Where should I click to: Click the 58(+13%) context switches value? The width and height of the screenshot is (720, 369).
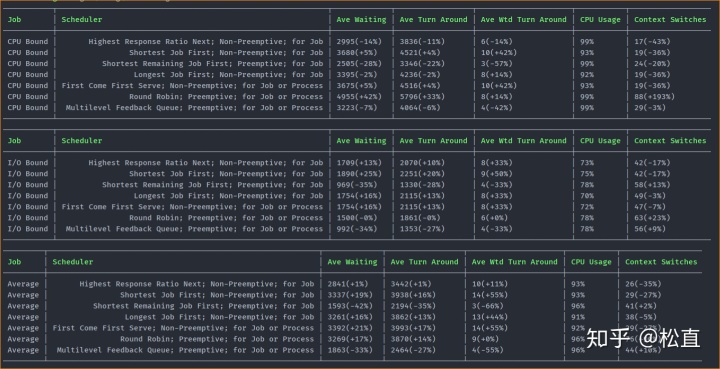coord(652,185)
